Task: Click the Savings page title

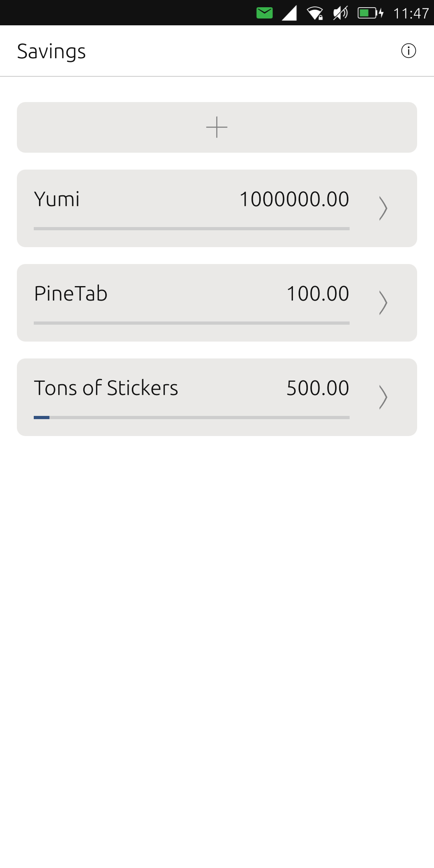Action: [x=51, y=51]
